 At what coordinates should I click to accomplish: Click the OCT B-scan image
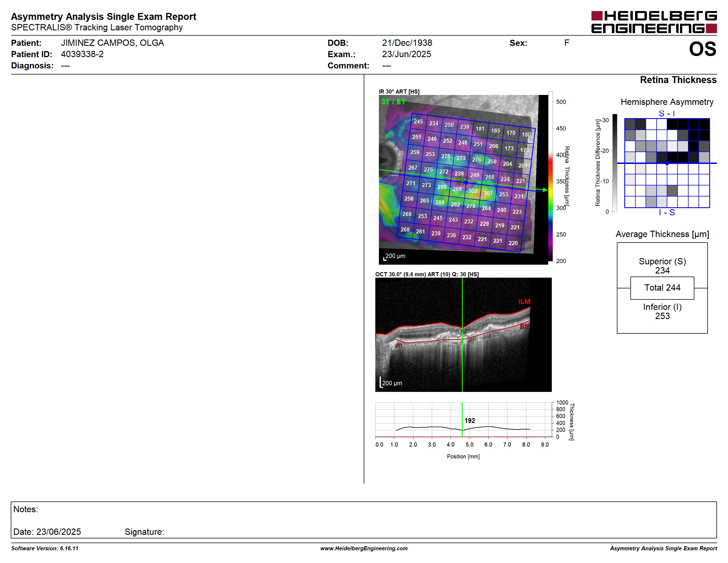point(463,334)
